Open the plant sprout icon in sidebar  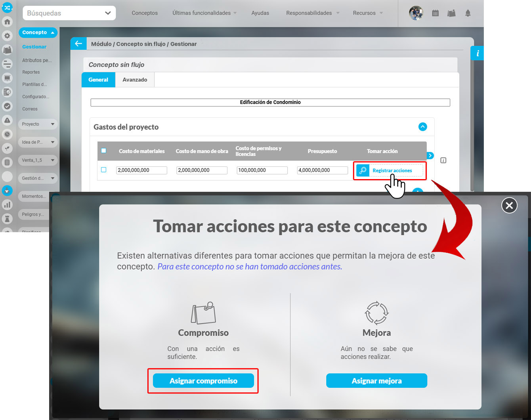[7, 148]
